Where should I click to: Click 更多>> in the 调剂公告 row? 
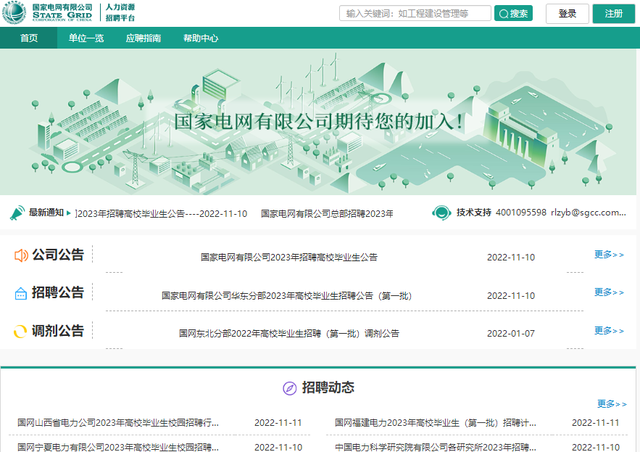click(x=609, y=331)
